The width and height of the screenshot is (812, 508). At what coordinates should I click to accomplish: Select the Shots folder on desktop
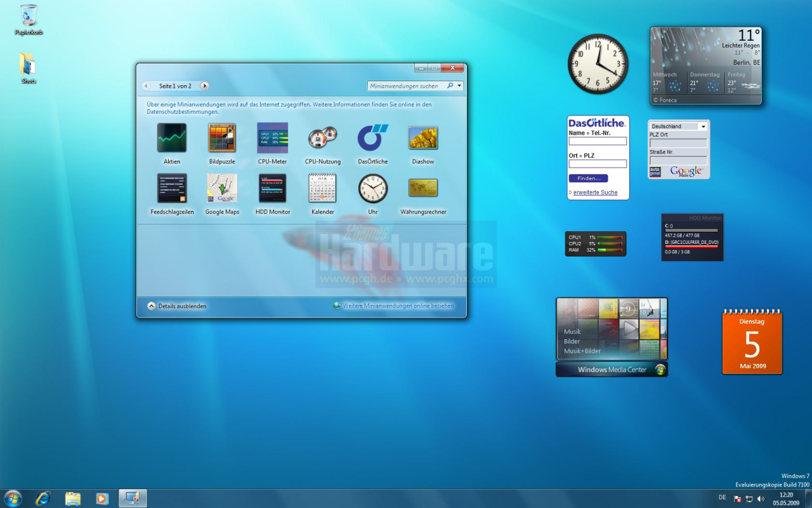pos(29,69)
